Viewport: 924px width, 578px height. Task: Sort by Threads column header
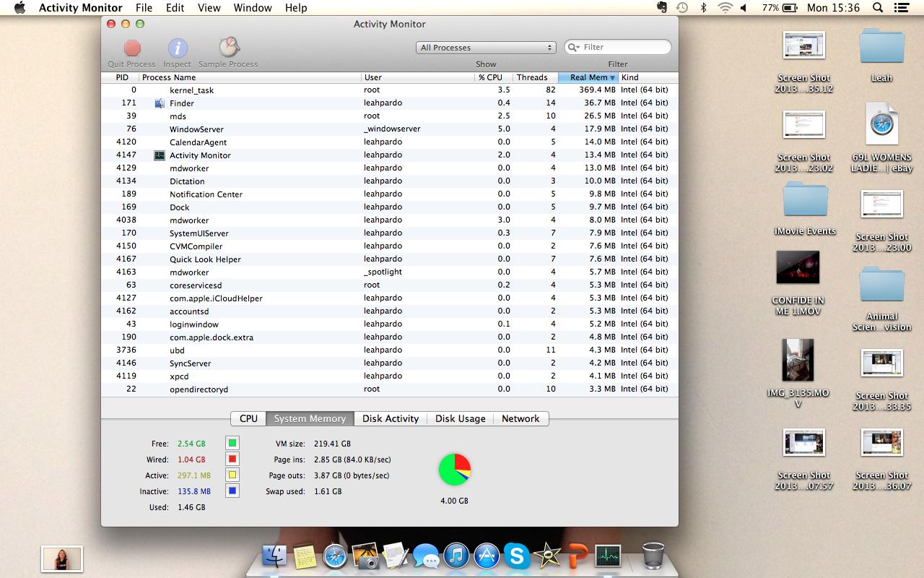tap(534, 77)
